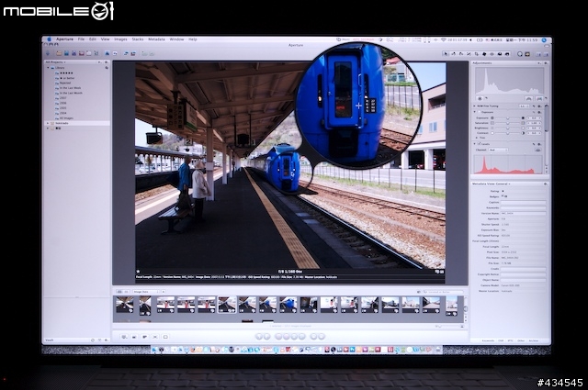The height and width of the screenshot is (390, 588).
Task: Select the In the Last Week album
Action: (69, 88)
